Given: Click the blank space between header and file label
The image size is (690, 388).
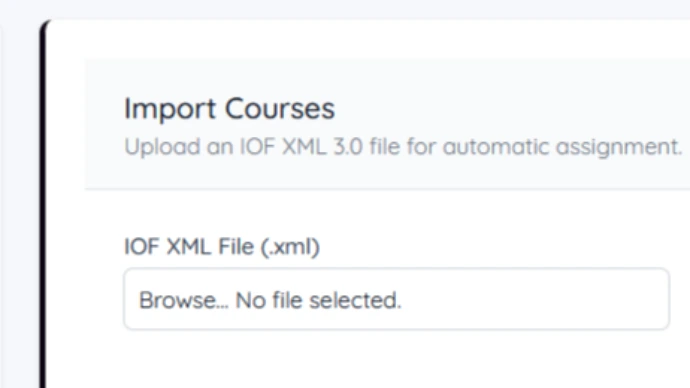Looking at the screenshot, I should click(x=387, y=212).
